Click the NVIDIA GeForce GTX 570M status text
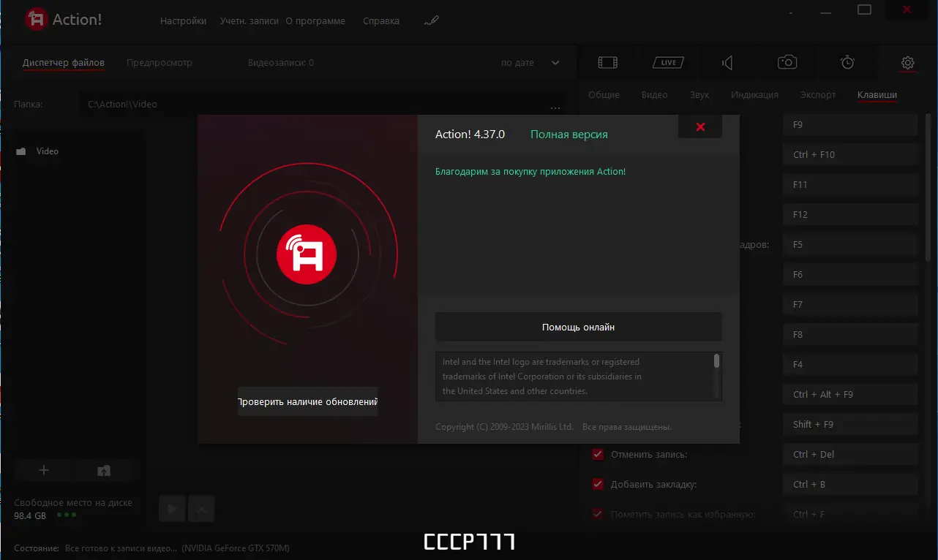This screenshot has width=938, height=560. tap(236, 548)
